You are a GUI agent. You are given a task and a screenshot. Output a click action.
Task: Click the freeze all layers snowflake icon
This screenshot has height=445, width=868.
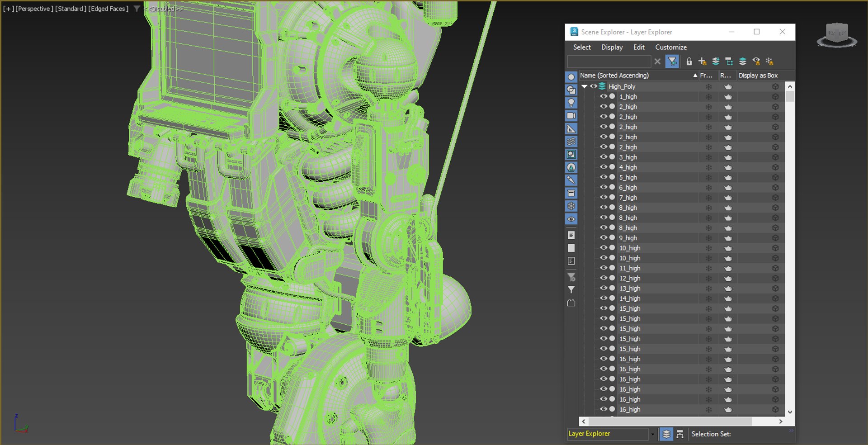pos(769,61)
